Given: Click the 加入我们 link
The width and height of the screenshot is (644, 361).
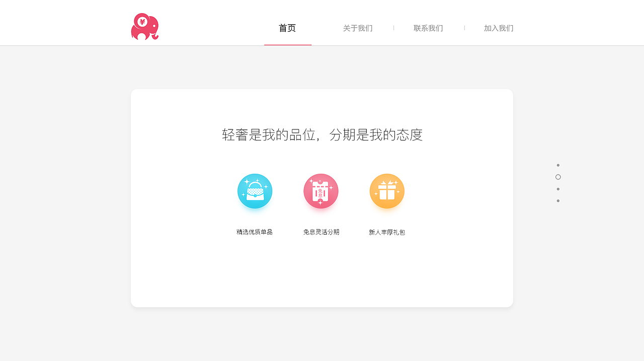Looking at the screenshot, I should 498,28.
